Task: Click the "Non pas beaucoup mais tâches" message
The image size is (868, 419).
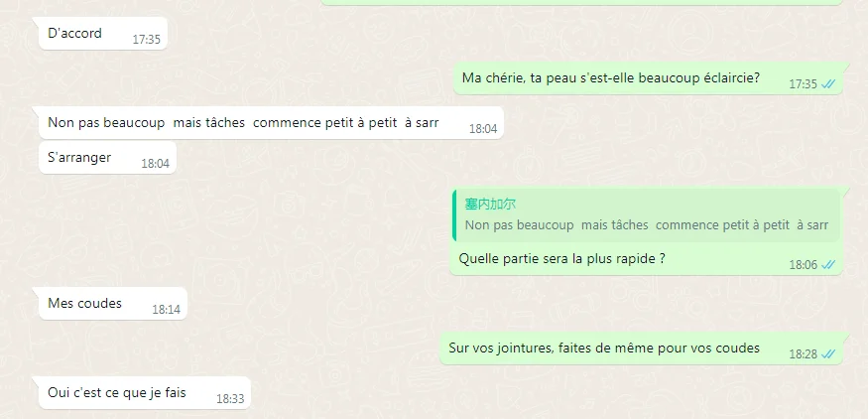Action: coord(271,123)
